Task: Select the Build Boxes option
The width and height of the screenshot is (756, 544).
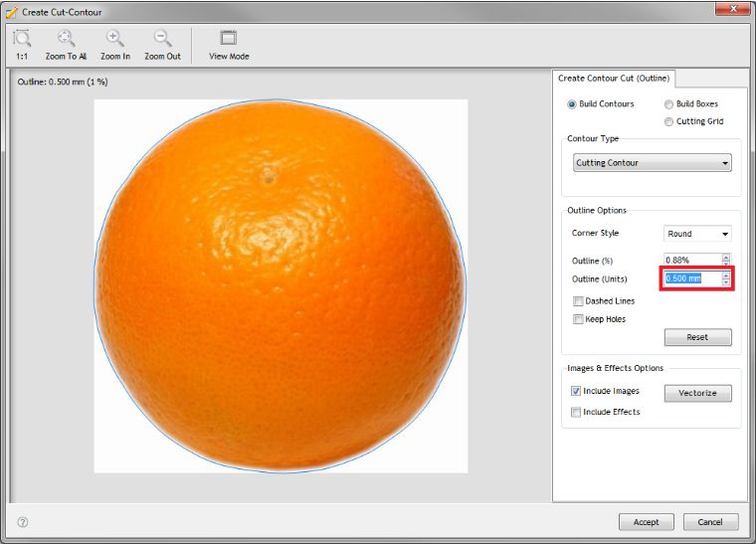Action: [668, 104]
